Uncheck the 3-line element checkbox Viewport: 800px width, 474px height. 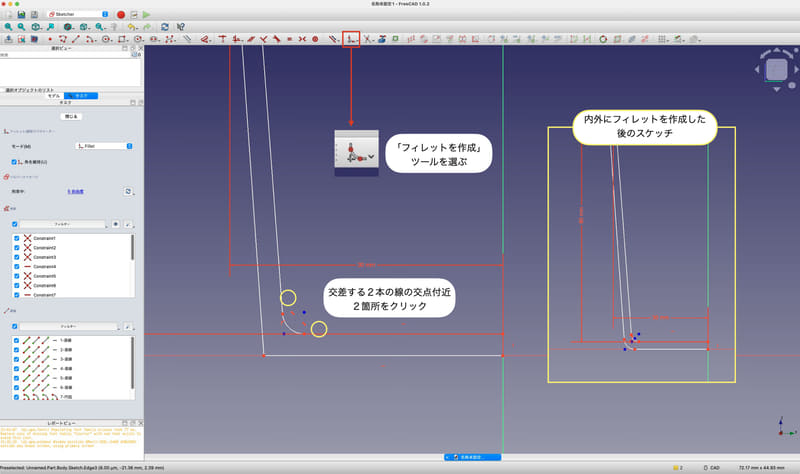click(x=16, y=359)
